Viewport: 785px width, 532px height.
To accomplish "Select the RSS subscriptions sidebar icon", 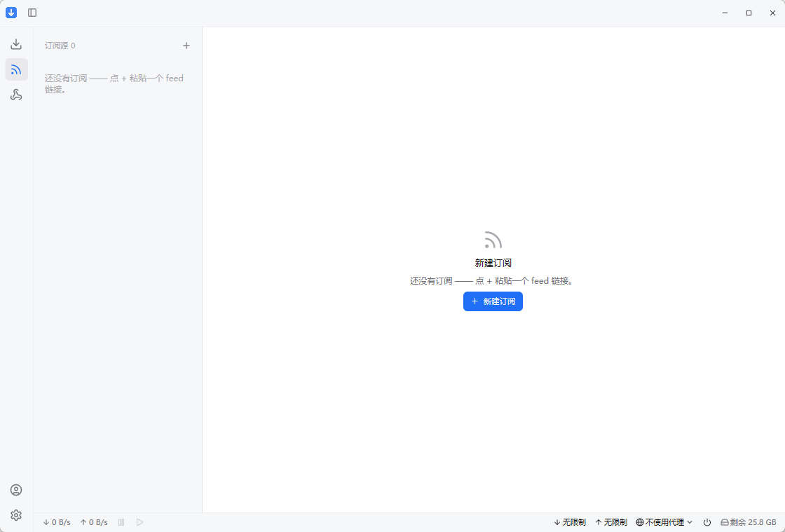I will 16,69.
